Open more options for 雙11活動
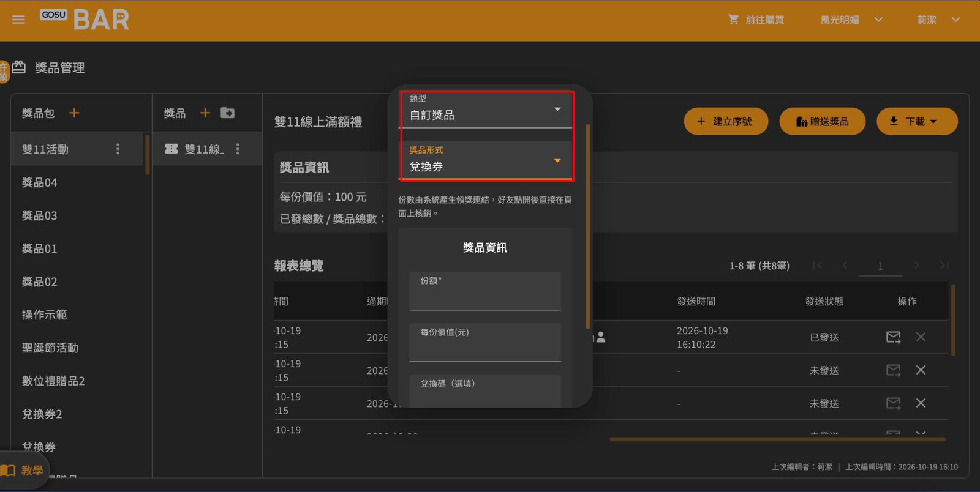The width and height of the screenshot is (980, 492). (118, 149)
